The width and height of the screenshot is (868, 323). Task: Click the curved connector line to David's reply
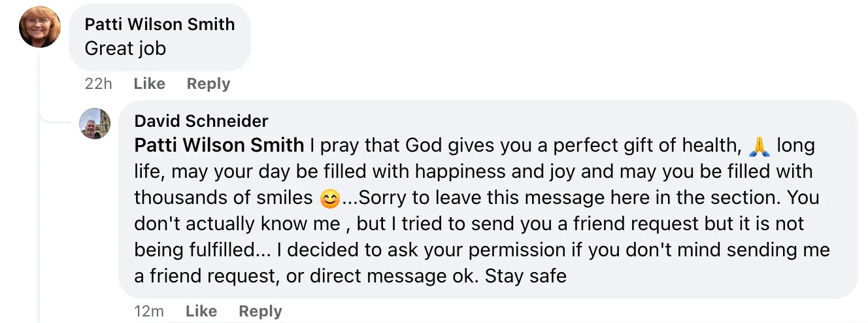tap(55, 116)
